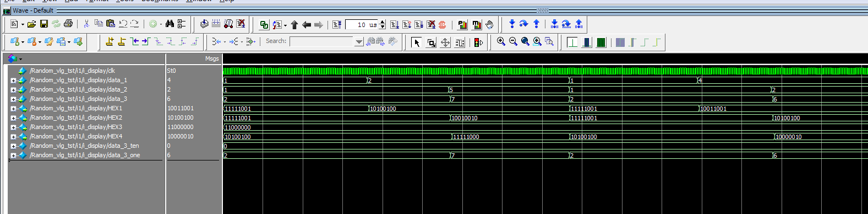
Task: Increase run length with up stepper
Action: point(383,22)
